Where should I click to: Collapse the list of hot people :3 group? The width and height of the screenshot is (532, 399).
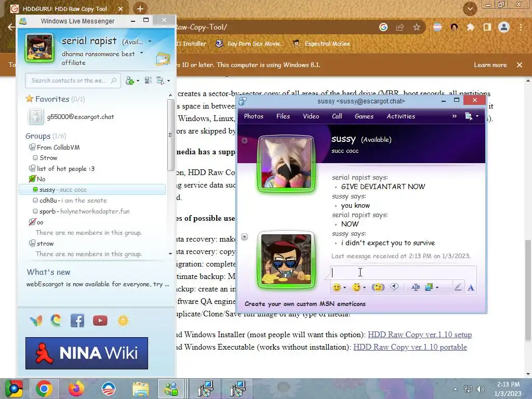pos(32,168)
